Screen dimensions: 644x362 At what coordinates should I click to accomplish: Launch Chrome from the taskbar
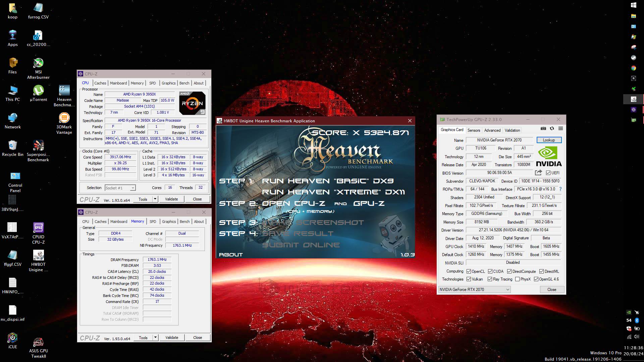(x=634, y=68)
